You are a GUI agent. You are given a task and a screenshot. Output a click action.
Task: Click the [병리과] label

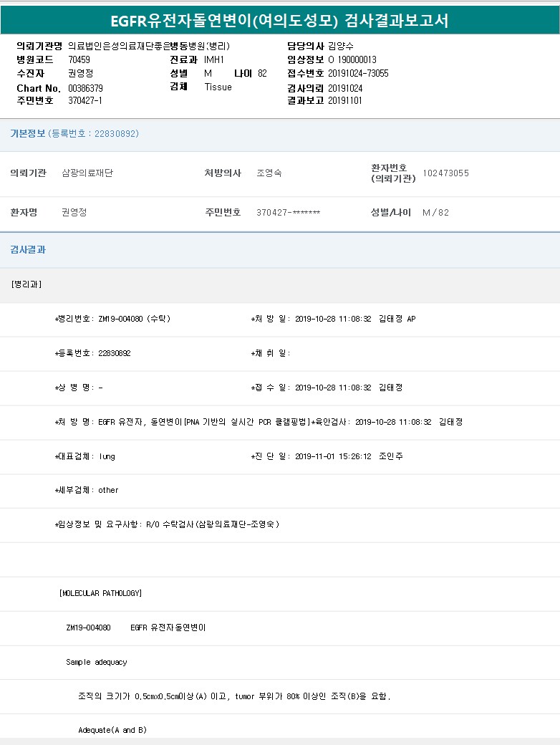point(26,284)
